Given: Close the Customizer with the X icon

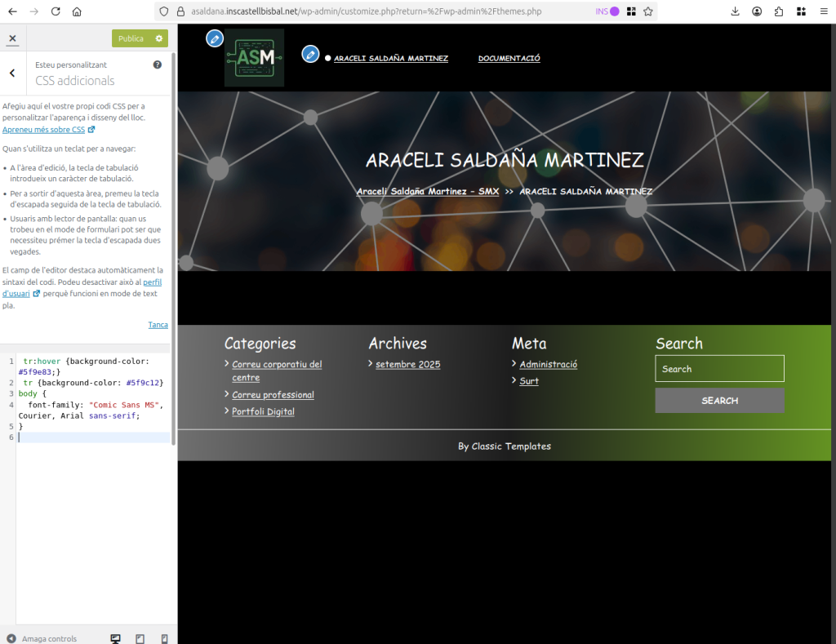Looking at the screenshot, I should pos(12,38).
